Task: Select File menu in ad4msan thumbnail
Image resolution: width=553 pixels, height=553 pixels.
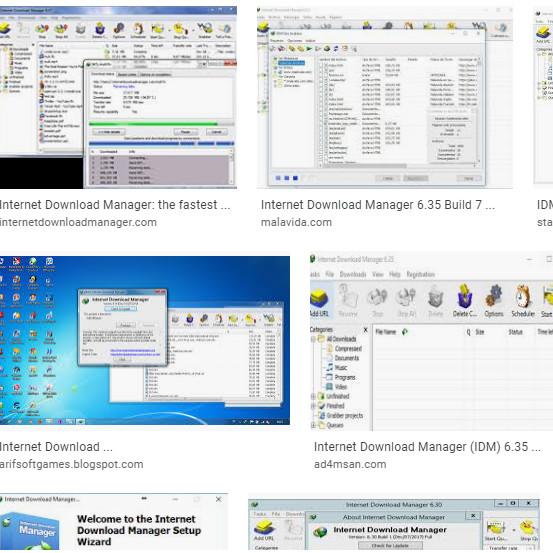Action: pyautogui.click(x=329, y=274)
